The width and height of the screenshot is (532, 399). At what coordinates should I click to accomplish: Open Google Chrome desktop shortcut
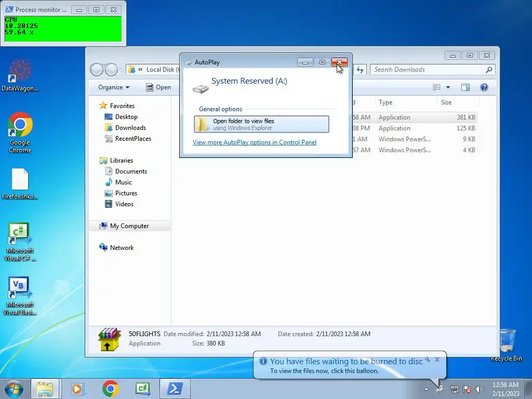pyautogui.click(x=20, y=132)
